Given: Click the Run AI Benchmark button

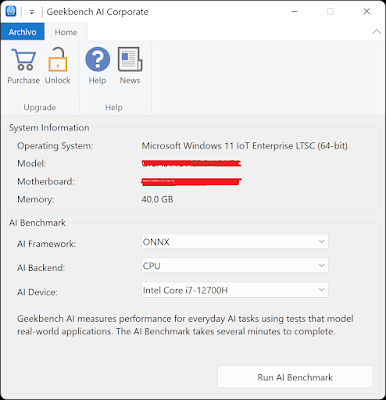Looking at the screenshot, I should coord(295,377).
